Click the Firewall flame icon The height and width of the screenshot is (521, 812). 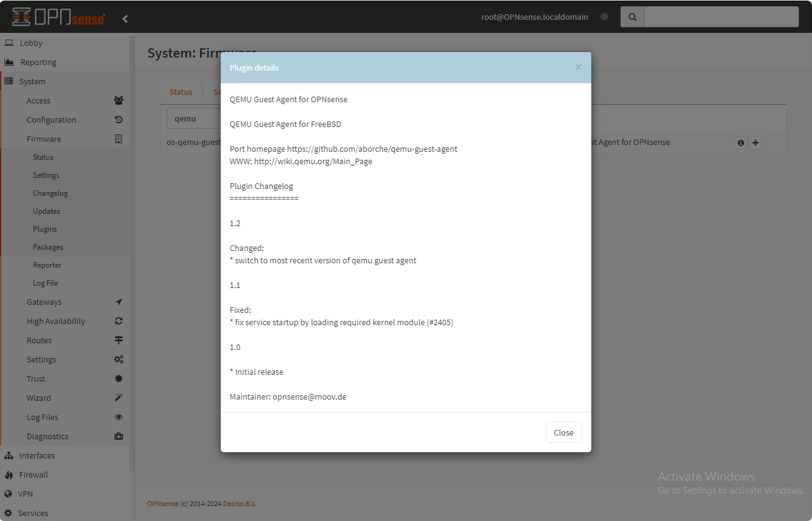(9, 475)
